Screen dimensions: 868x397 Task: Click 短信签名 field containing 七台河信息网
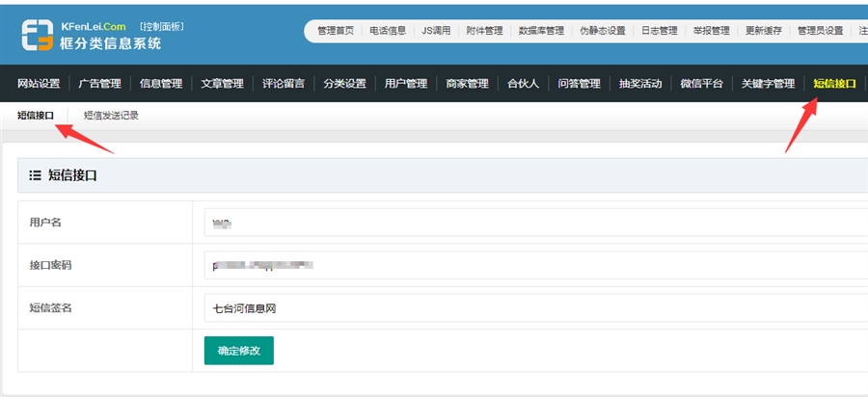[530, 308]
